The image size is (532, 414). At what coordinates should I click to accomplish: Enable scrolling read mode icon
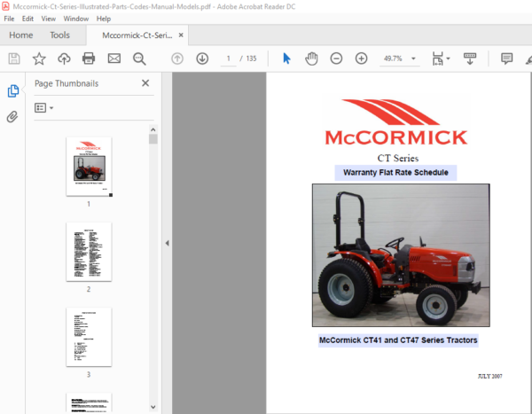pyautogui.click(x=470, y=59)
